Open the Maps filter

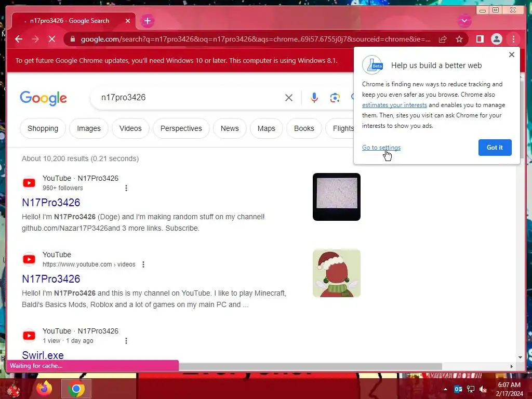(267, 129)
